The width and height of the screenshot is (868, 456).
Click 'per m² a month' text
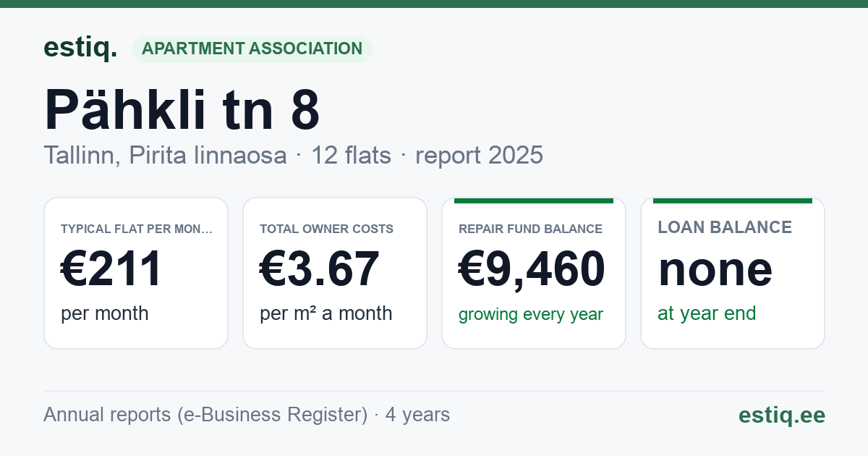(326, 313)
